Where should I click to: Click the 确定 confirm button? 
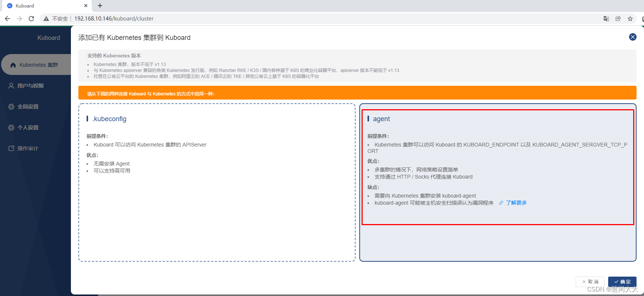(x=622, y=281)
